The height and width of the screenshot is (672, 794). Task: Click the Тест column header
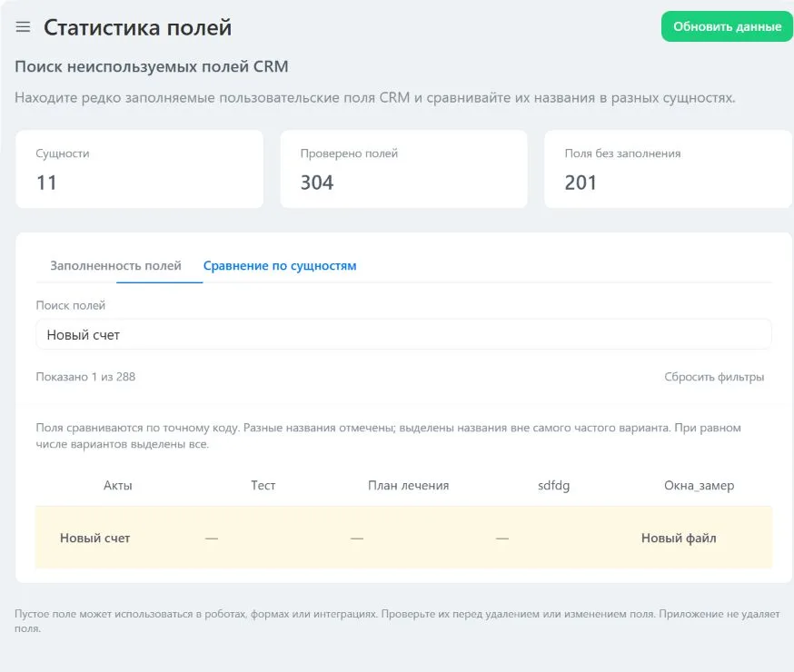(263, 485)
